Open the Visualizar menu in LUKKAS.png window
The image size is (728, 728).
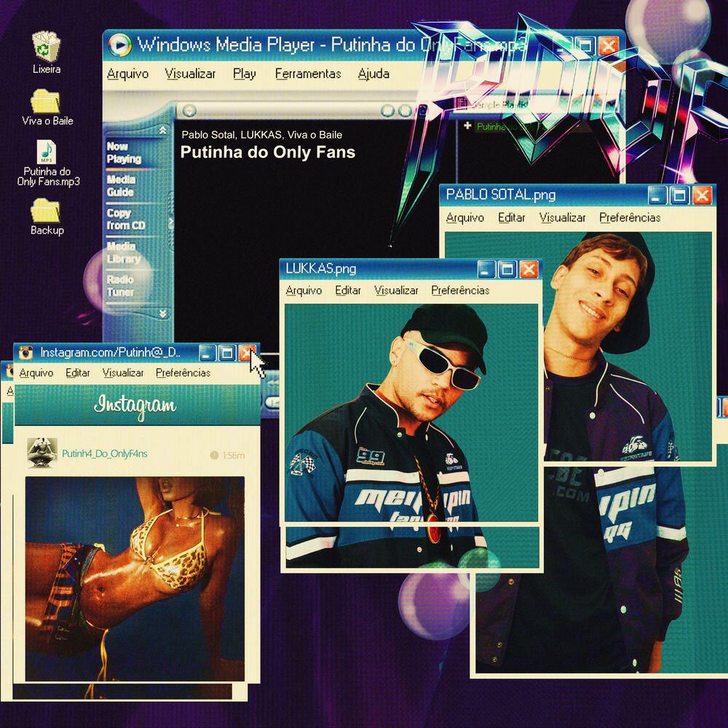(x=396, y=290)
